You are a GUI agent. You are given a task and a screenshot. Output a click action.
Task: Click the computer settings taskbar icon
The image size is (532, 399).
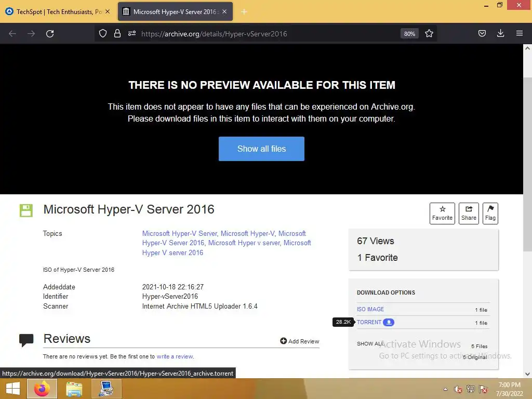tap(106, 389)
